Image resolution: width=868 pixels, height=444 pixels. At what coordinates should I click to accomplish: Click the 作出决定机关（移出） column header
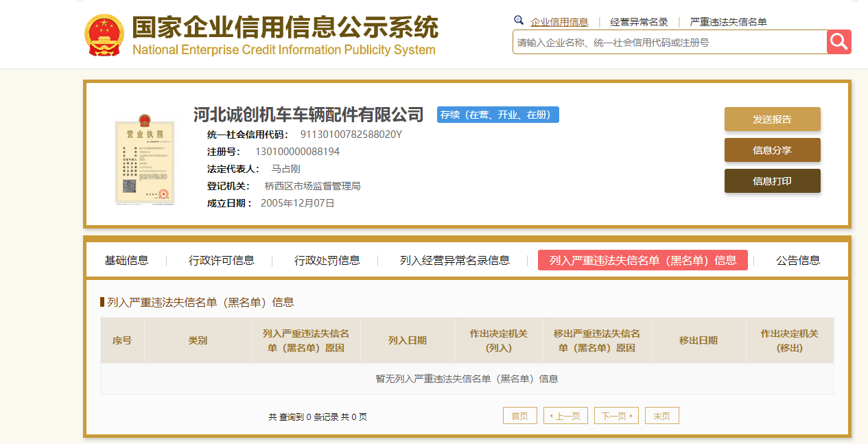click(790, 340)
